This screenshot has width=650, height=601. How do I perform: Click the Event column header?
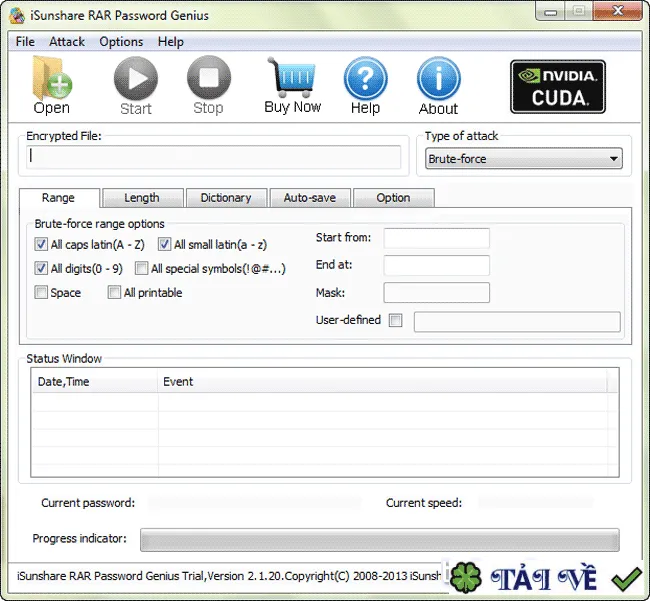382,381
